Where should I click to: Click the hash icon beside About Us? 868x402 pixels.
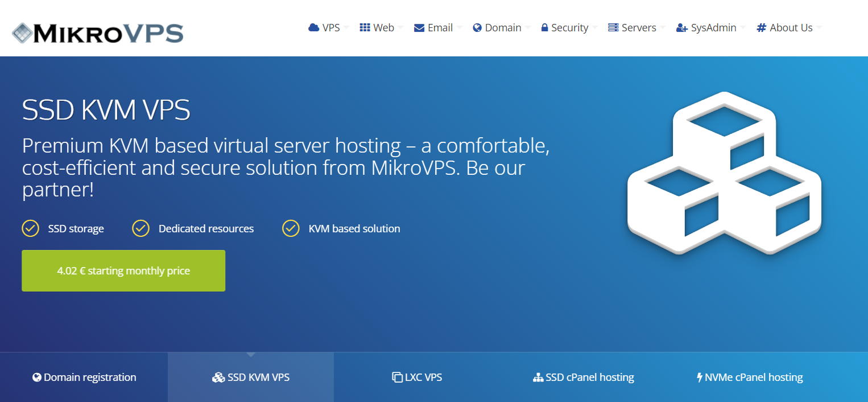pyautogui.click(x=762, y=28)
